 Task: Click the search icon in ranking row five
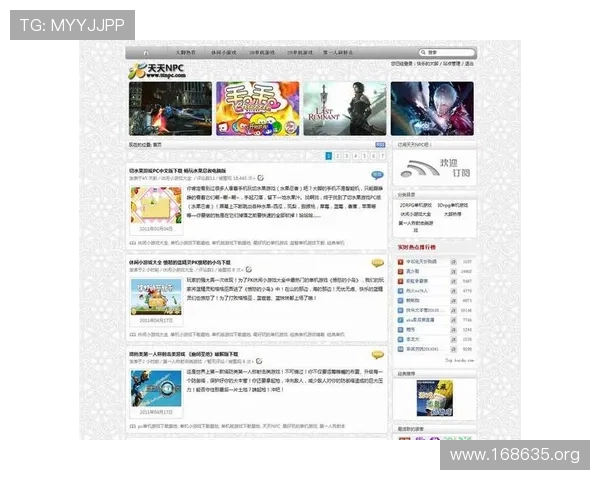(453, 300)
